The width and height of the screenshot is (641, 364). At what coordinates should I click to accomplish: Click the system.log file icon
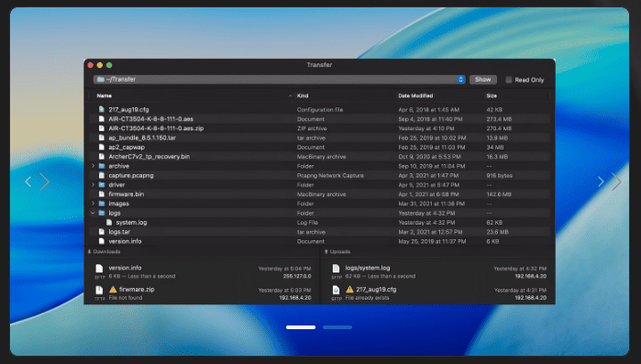109,222
